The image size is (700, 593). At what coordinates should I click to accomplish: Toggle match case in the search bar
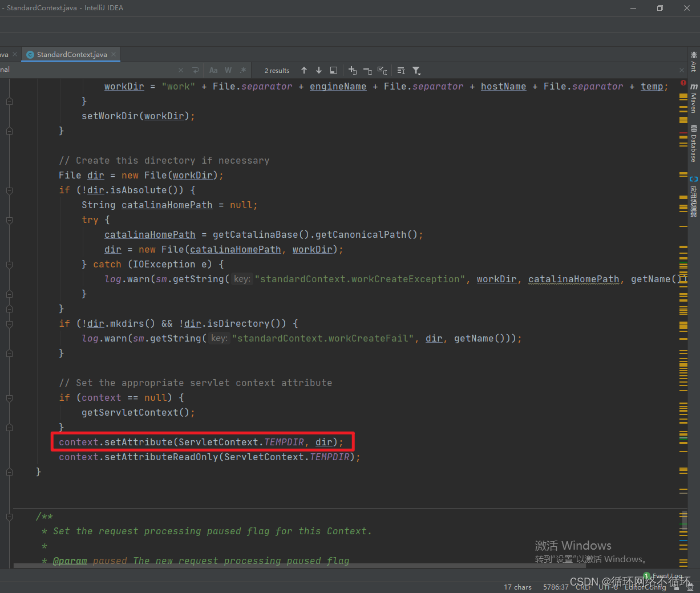(213, 70)
